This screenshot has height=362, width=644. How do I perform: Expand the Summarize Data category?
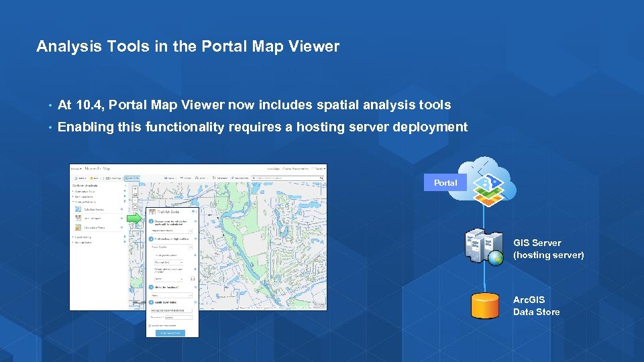[85, 192]
